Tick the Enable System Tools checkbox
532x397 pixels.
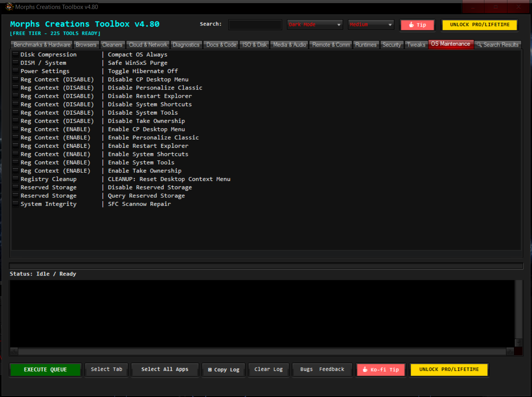16,162
